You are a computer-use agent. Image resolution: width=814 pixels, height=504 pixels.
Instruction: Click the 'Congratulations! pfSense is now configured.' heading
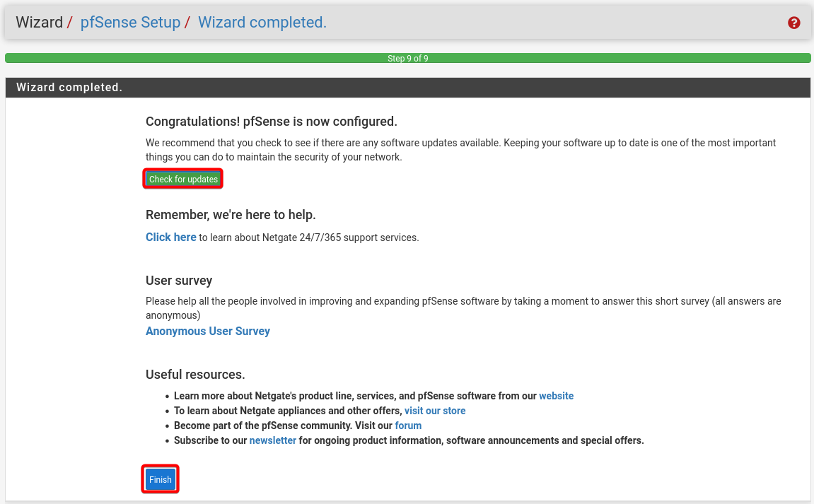(x=271, y=121)
